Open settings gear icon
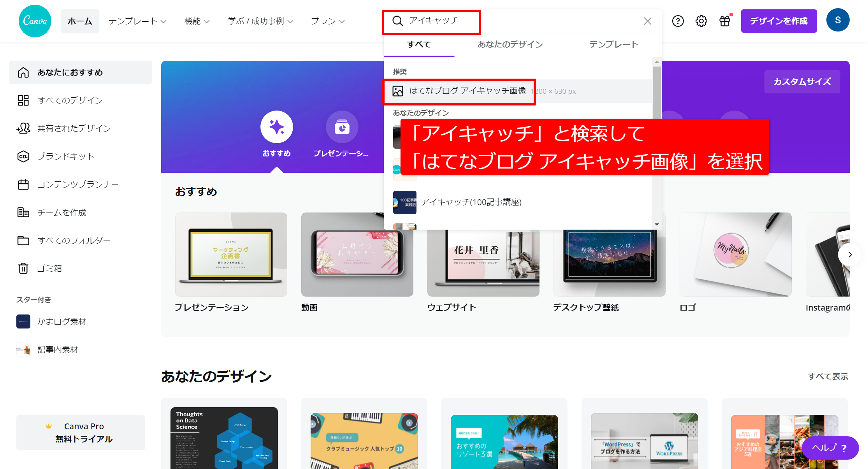Viewport: 868px width, 469px height. [x=701, y=21]
